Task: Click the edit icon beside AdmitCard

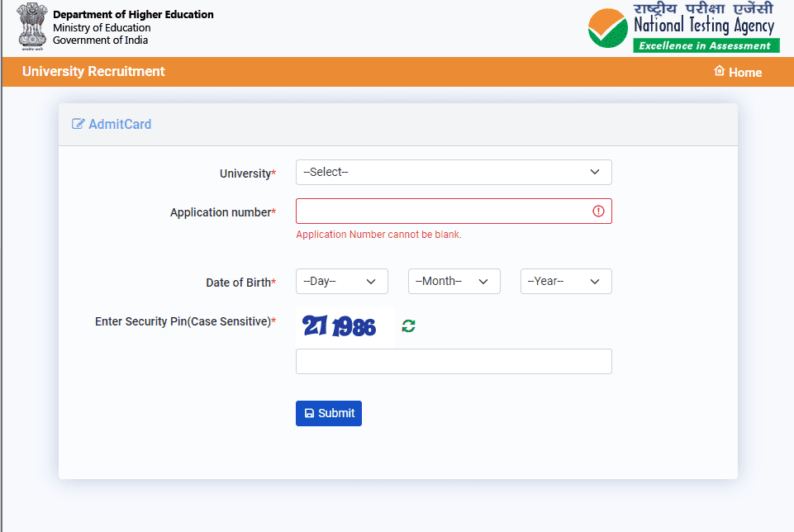Action: [78, 125]
